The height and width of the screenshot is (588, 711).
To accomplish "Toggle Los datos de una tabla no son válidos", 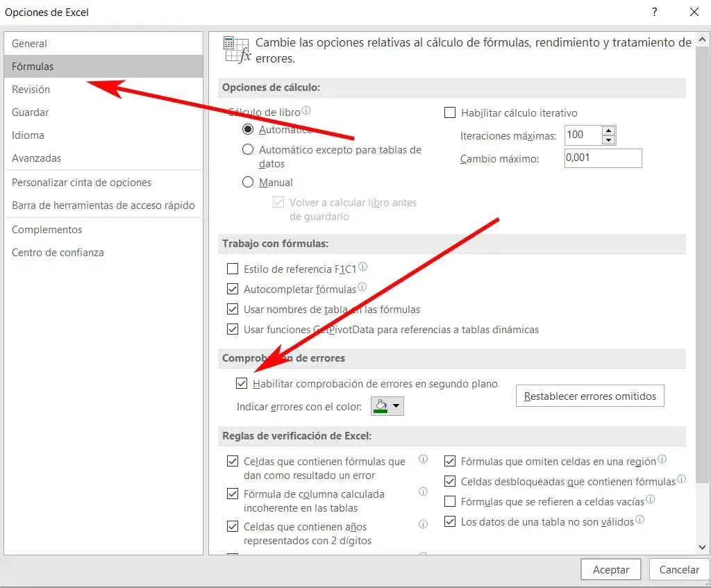I will pyautogui.click(x=450, y=521).
